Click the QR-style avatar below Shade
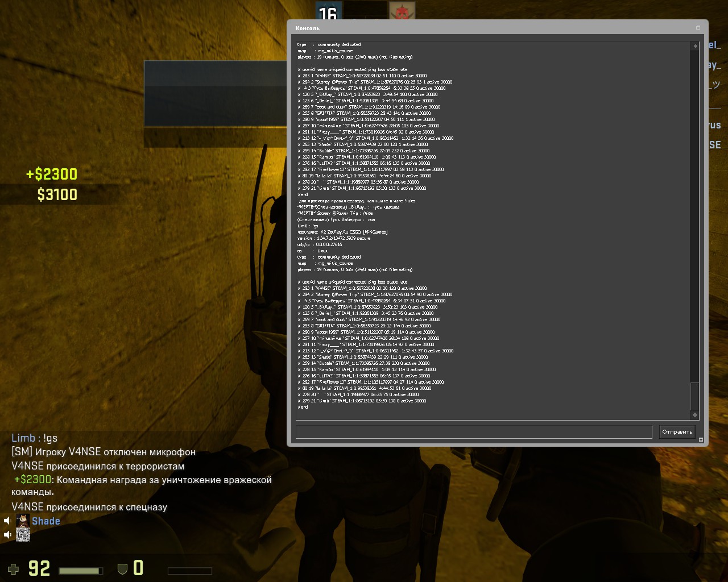Screen dimensions: 728x582 click(x=23, y=535)
